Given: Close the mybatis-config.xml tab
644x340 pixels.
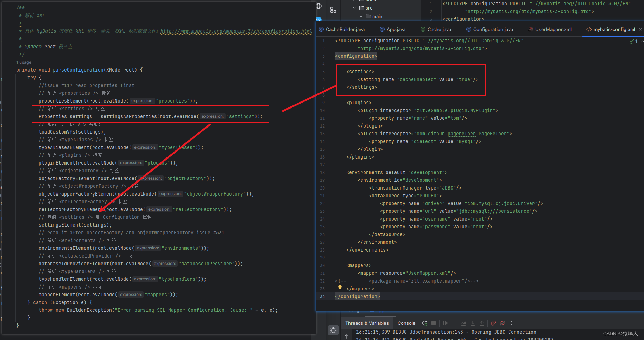Looking at the screenshot, I should tap(640, 29).
